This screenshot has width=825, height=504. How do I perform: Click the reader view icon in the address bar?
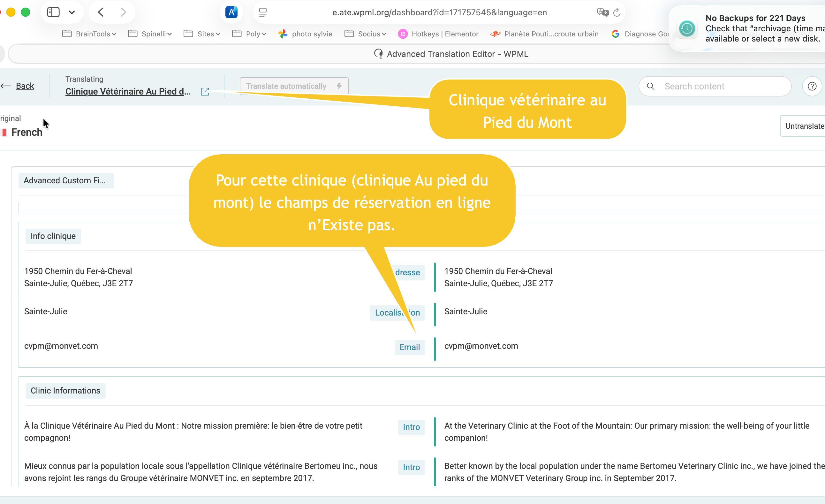coord(263,12)
